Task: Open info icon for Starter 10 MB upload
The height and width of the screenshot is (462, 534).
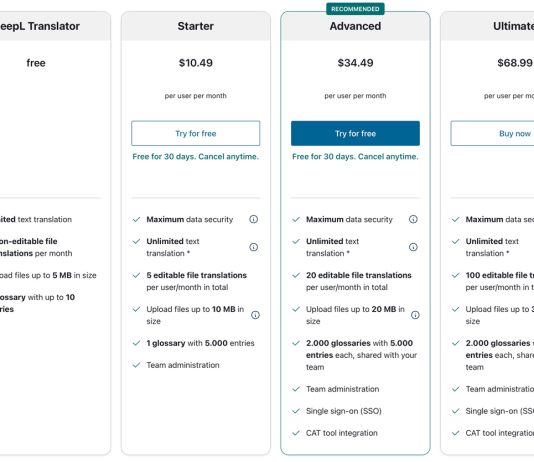Action: point(255,315)
